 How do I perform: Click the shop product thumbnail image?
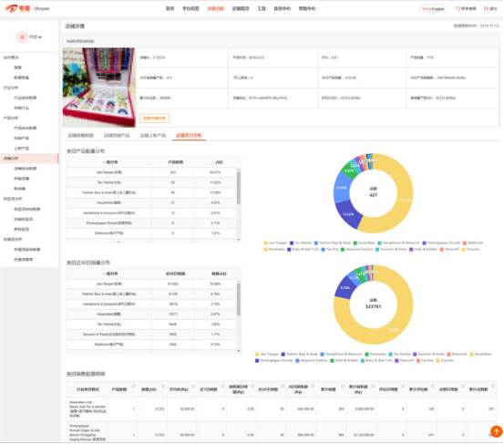[98, 88]
